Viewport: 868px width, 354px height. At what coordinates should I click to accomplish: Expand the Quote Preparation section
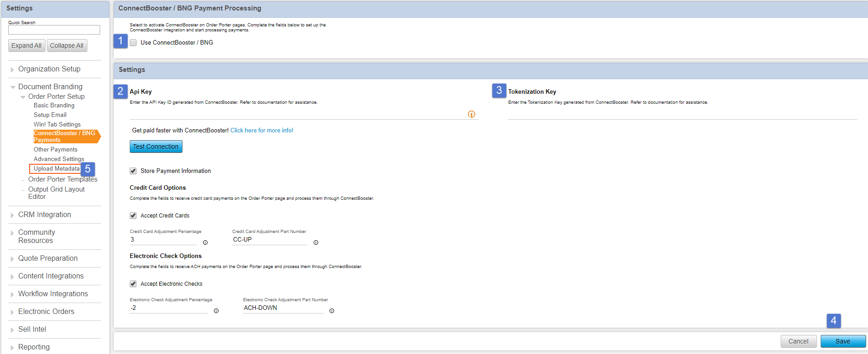[x=48, y=258]
